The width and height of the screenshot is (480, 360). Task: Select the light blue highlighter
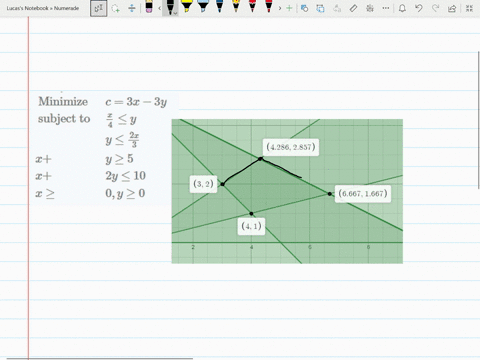pos(203,7)
